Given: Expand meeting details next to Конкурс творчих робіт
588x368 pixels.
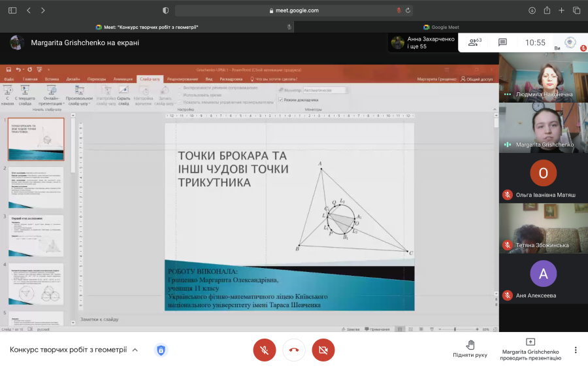Looking at the screenshot, I should point(135,350).
